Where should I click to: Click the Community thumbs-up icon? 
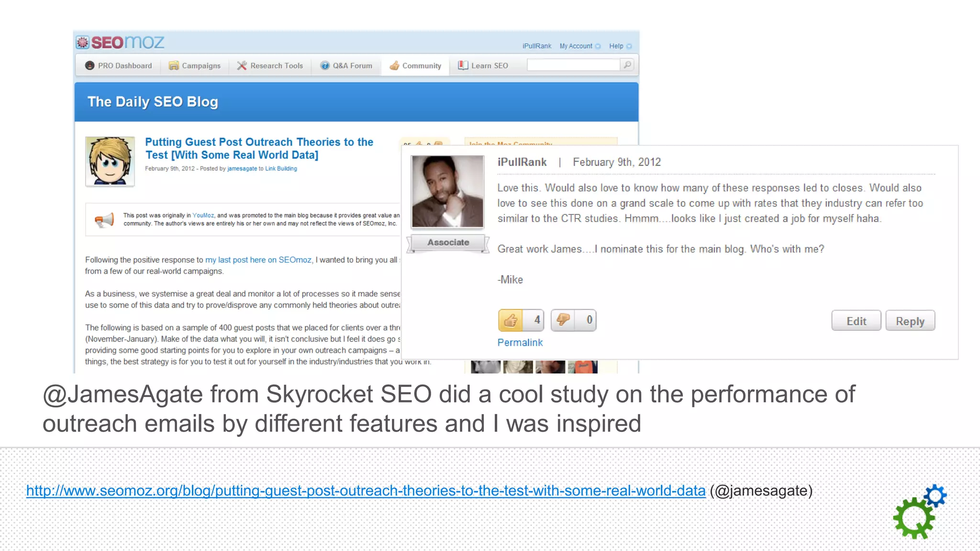pos(394,66)
